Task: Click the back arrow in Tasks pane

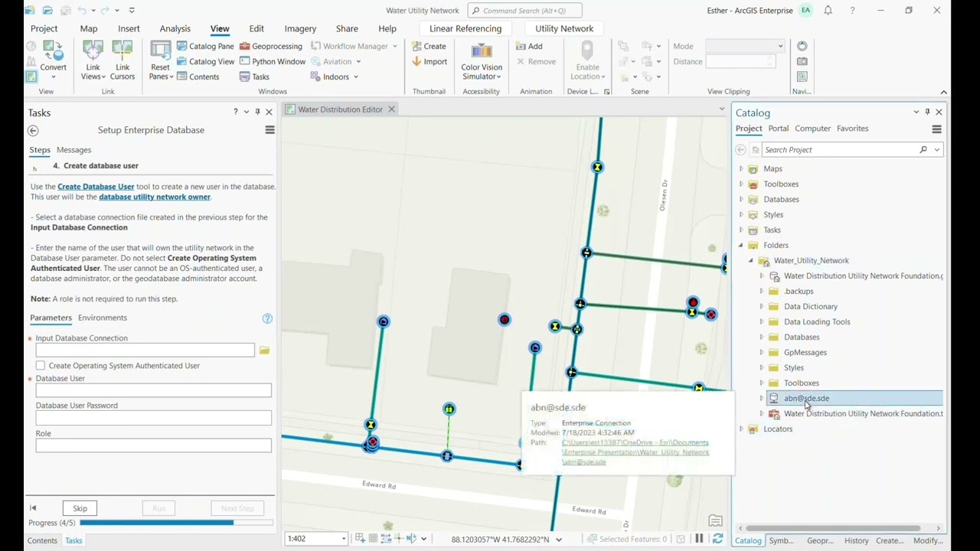Action: tap(33, 130)
